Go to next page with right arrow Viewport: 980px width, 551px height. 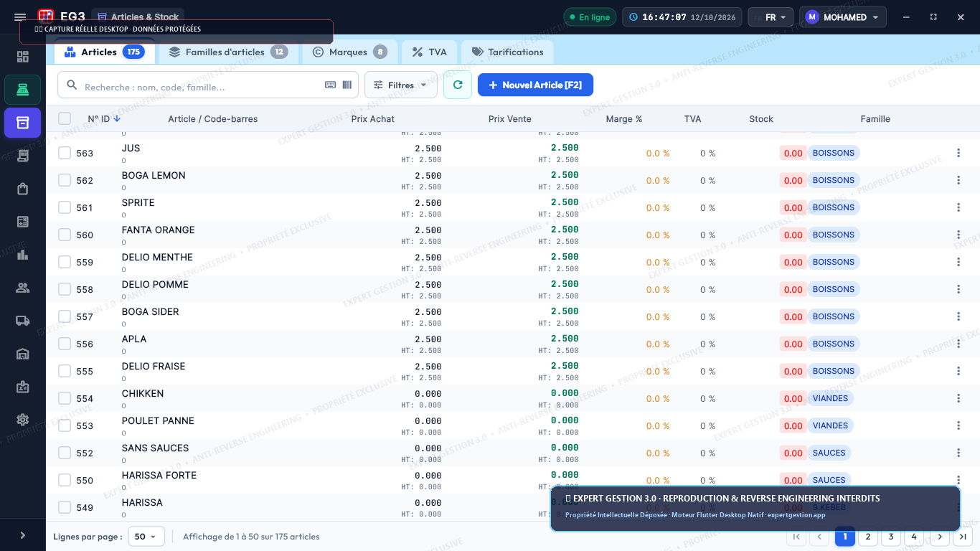click(x=940, y=537)
